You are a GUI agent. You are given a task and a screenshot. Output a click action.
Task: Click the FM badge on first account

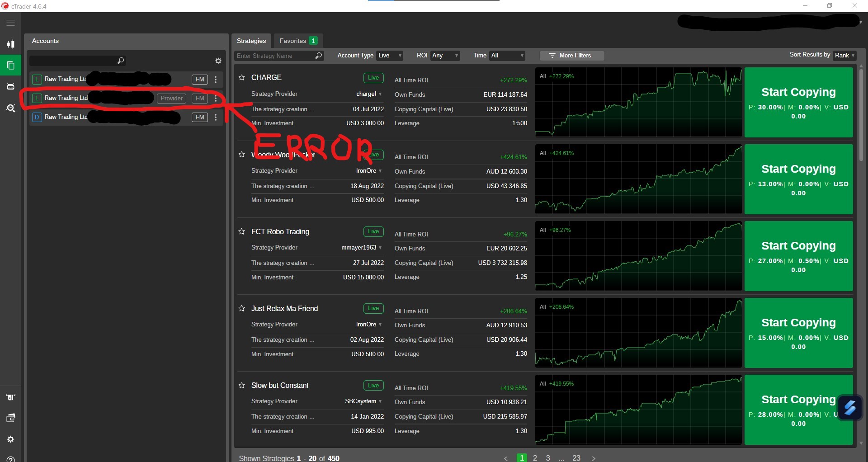point(200,80)
